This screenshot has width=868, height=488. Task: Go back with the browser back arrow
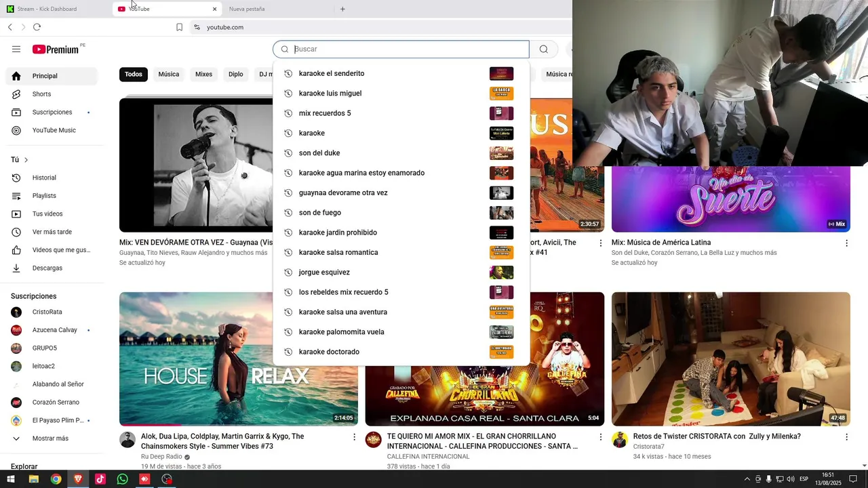pyautogui.click(x=9, y=27)
